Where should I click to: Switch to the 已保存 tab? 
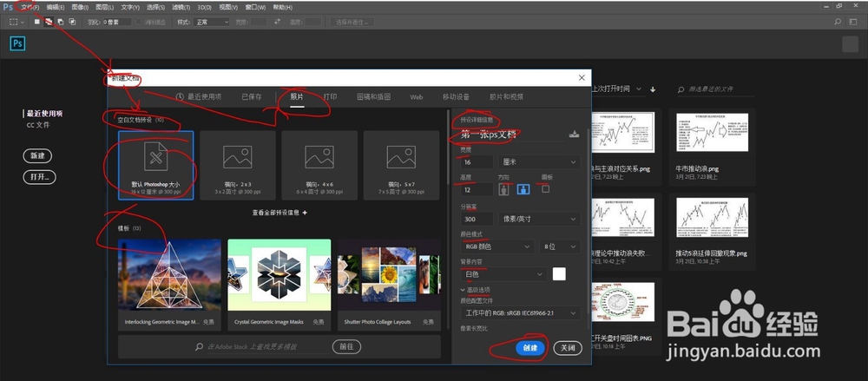[x=252, y=96]
